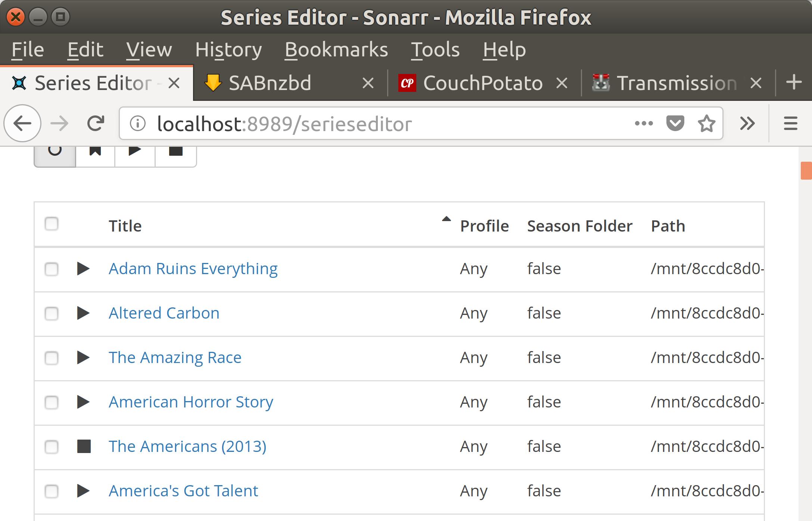This screenshot has height=521, width=812.
Task: Open page actions three-dot menu
Action: pos(644,123)
